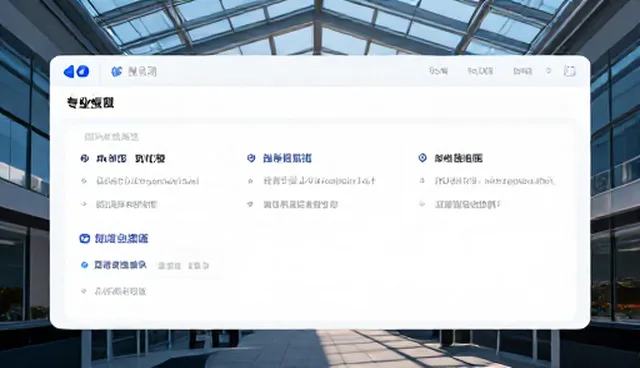This screenshot has height=368, width=640.
Task: Click the square window icon in header
Action: point(569,71)
